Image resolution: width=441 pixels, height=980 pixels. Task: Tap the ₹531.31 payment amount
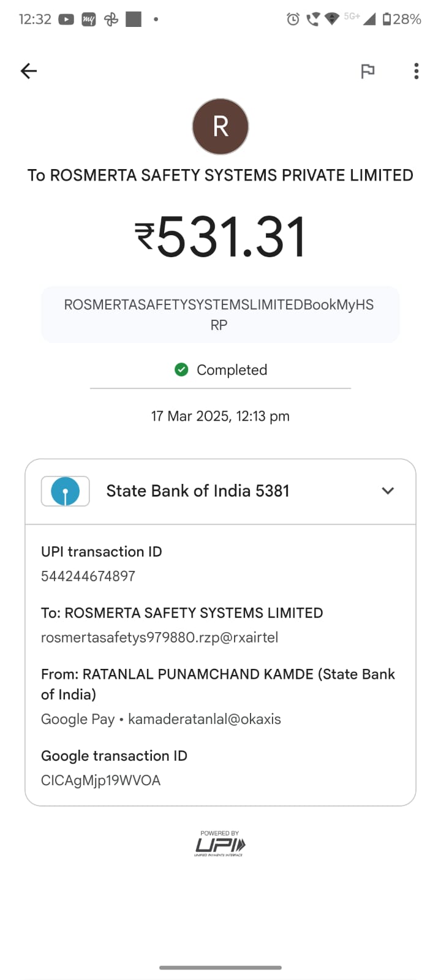221,237
